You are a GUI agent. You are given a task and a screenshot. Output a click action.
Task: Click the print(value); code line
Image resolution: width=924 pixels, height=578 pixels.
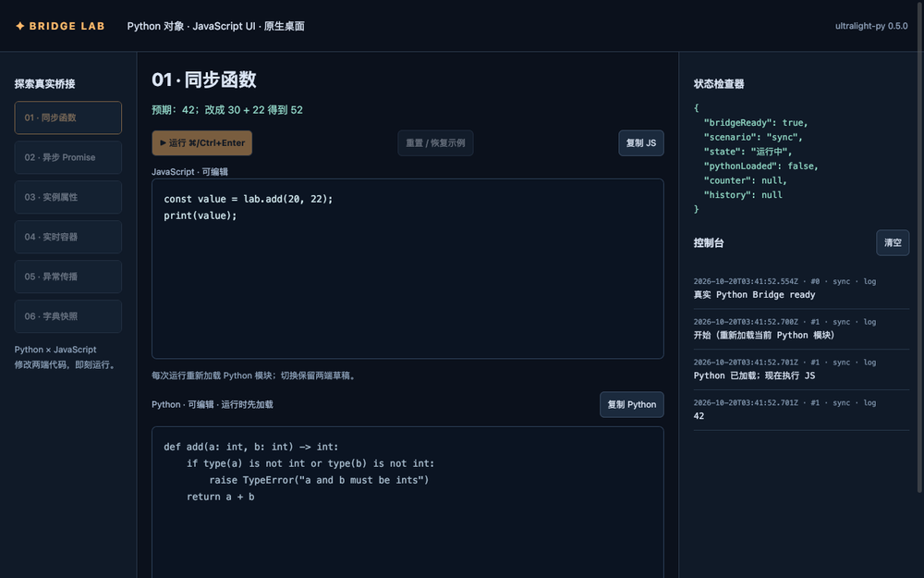point(201,215)
